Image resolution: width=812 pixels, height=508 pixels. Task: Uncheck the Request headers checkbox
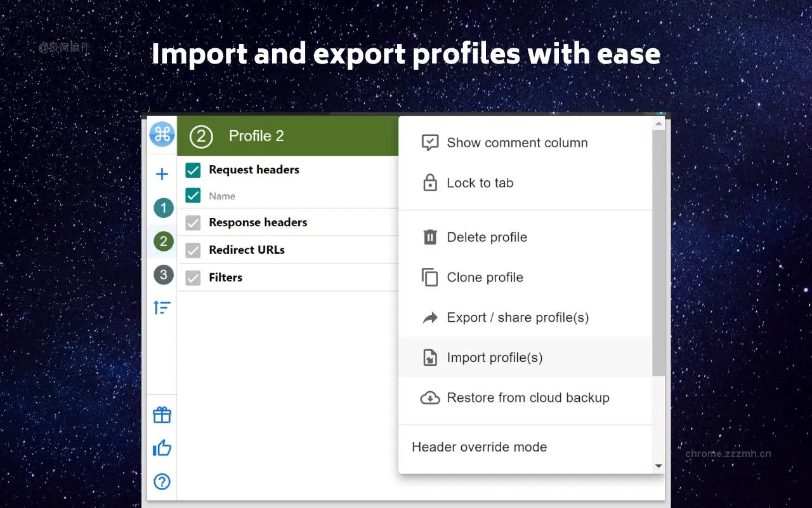click(x=193, y=170)
